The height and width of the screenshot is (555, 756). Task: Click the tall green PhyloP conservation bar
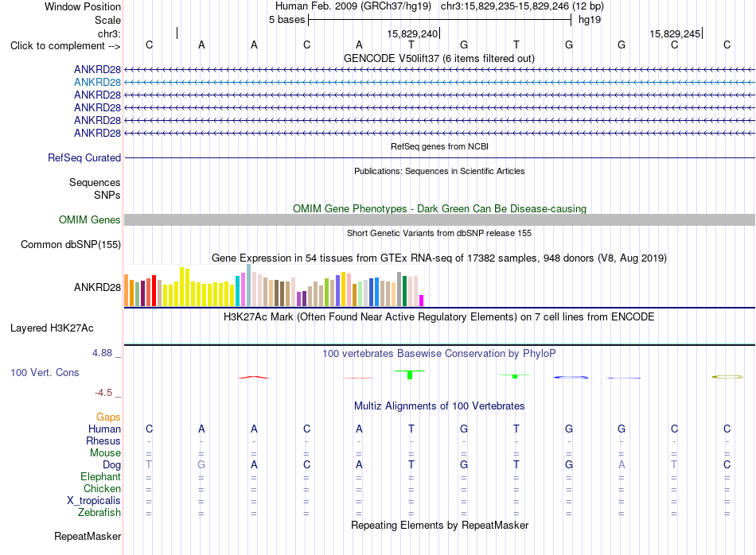pos(410,375)
